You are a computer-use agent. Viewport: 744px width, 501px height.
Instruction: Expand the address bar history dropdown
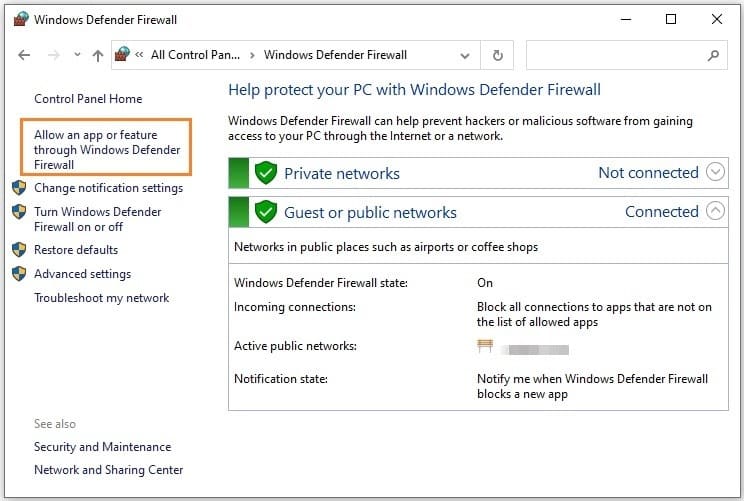click(x=465, y=56)
